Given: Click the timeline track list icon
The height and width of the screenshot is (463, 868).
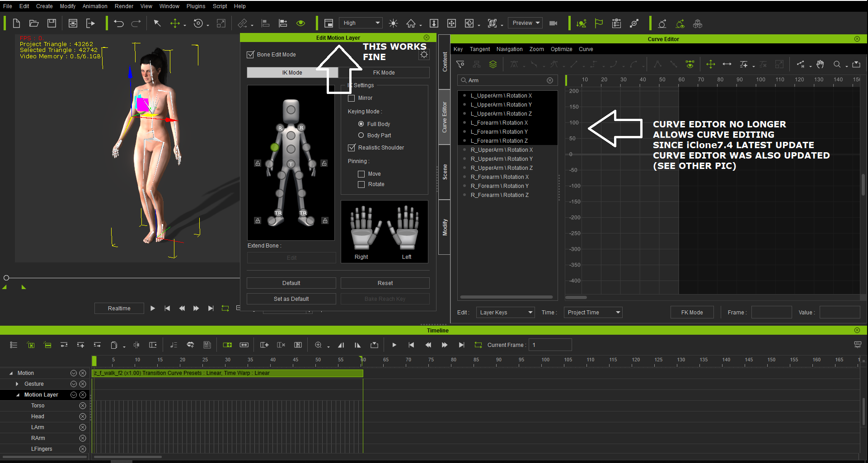Looking at the screenshot, I should coord(14,345).
